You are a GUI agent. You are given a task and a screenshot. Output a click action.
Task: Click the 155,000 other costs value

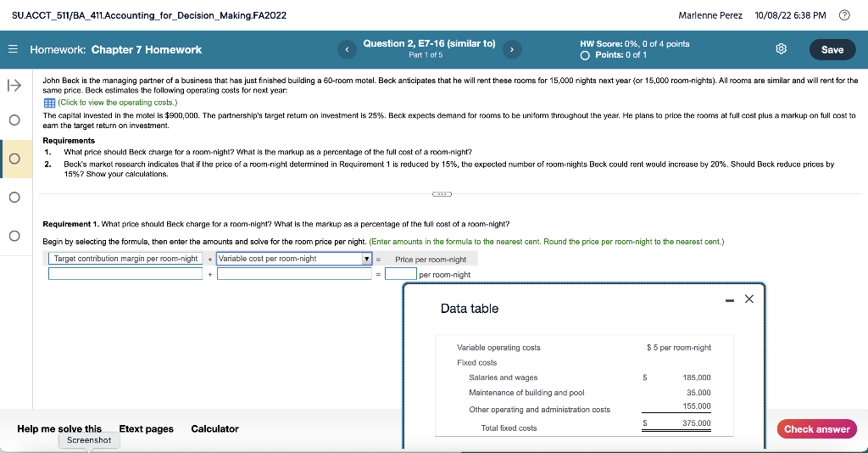(697, 406)
